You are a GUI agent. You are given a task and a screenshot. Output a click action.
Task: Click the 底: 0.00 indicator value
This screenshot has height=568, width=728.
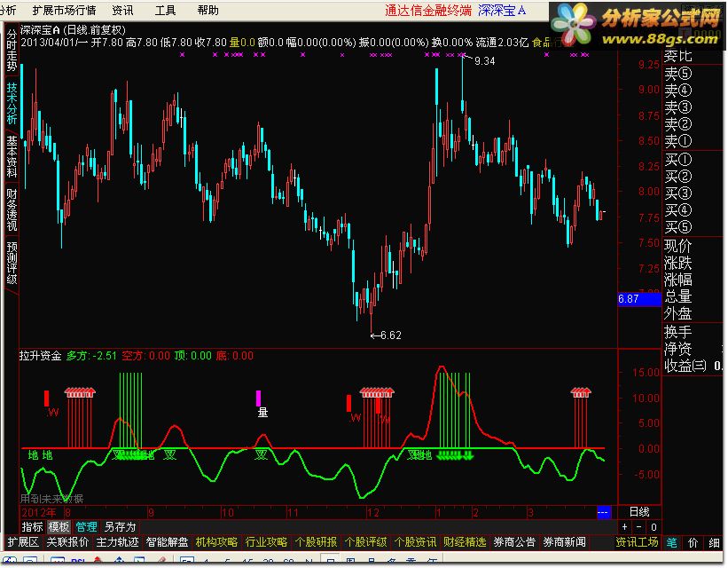[x=235, y=356]
